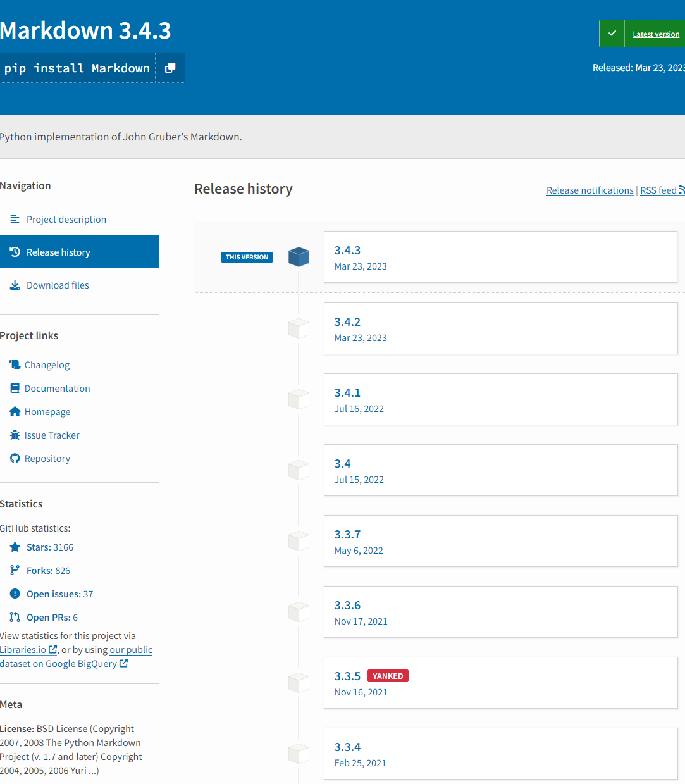Open Project description in navigation
Screen dimensions: 685x784
pos(66,220)
